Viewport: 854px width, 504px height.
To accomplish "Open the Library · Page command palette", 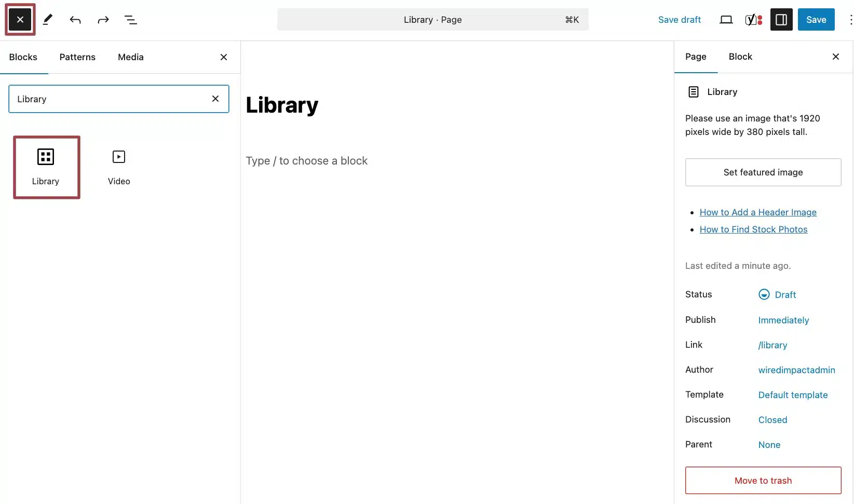I will (x=433, y=20).
